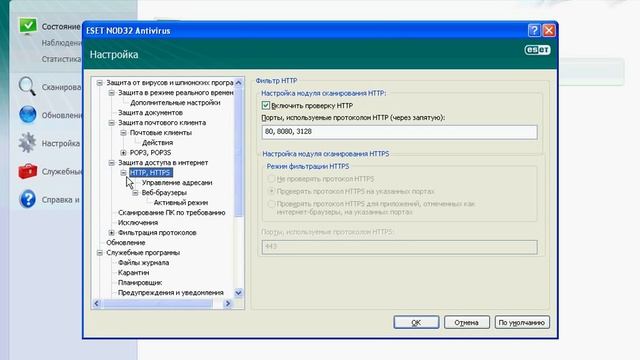Select Действия in the tree

coord(158,143)
